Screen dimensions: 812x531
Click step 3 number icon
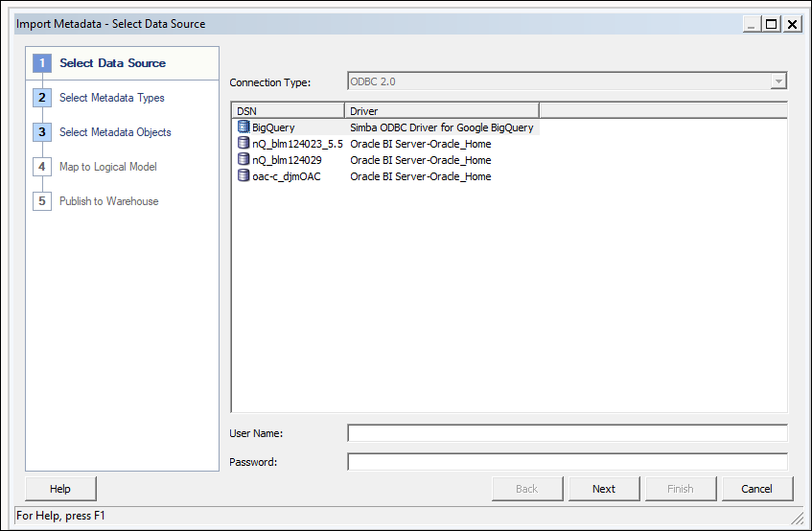(42, 132)
